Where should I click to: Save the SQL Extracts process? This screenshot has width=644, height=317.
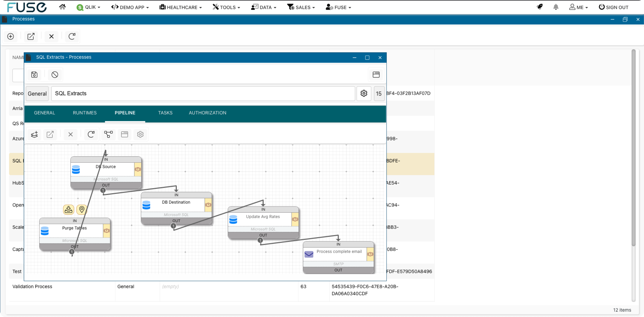coord(34,75)
